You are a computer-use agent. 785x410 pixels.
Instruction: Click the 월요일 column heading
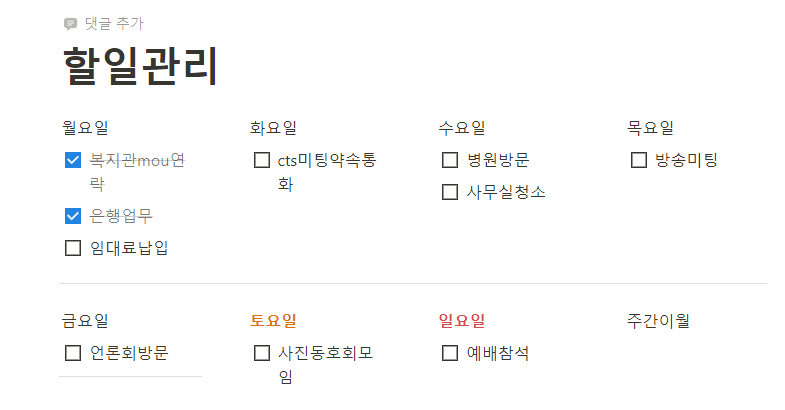click(85, 128)
